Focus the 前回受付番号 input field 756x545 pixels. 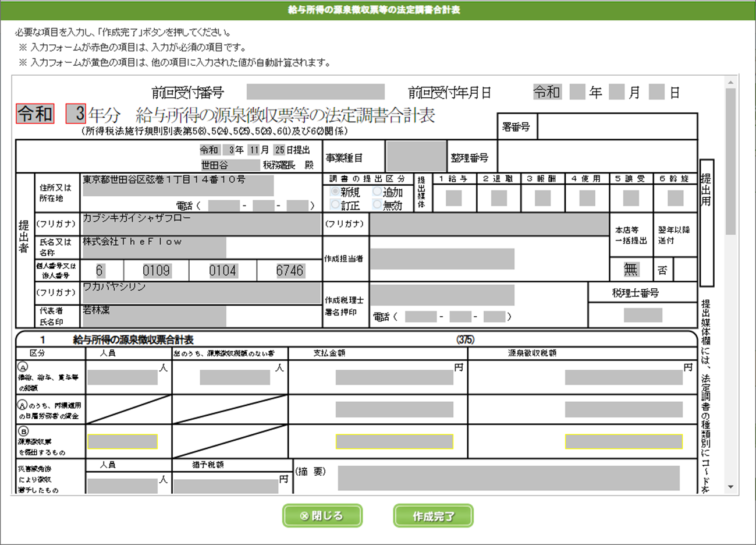[315, 92]
